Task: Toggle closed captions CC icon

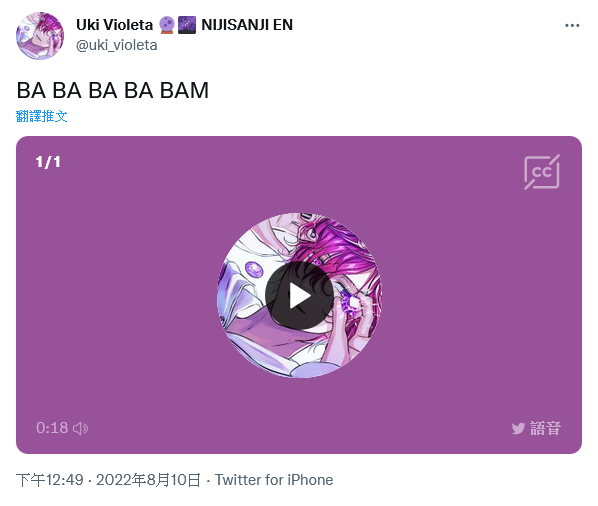Action: (542, 172)
